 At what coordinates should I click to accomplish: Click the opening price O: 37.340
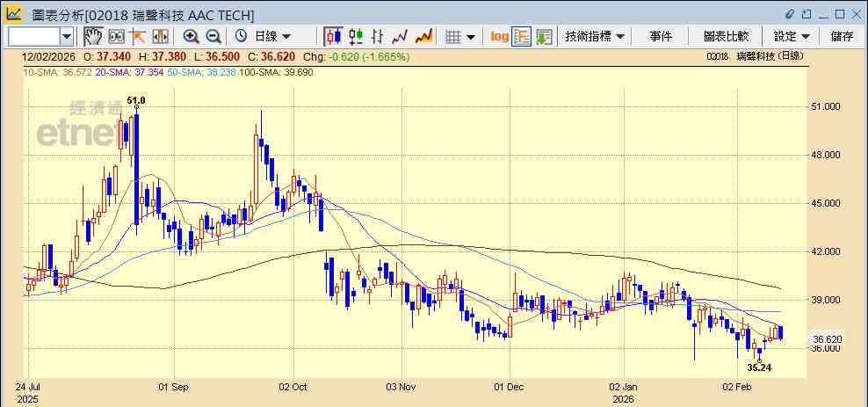click(107, 56)
